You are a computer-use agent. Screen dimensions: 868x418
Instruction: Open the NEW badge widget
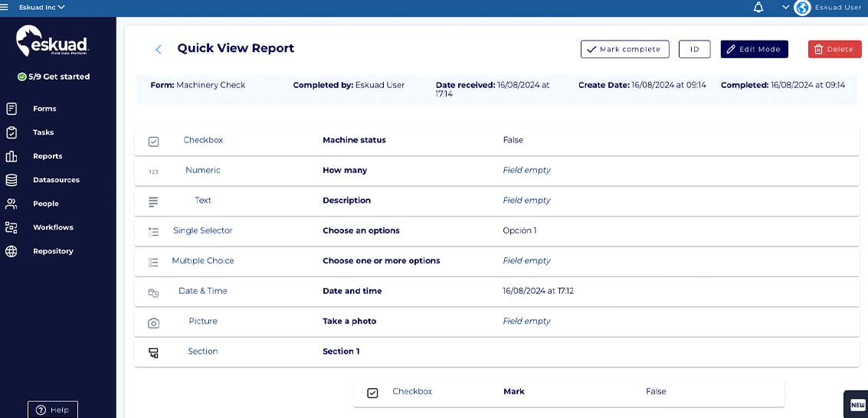[x=857, y=405]
